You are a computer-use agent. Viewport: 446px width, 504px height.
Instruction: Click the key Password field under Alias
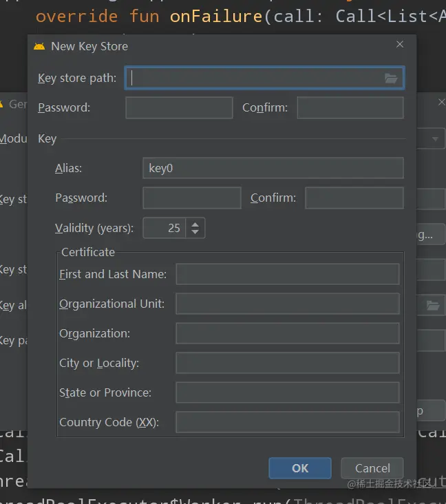pos(192,198)
